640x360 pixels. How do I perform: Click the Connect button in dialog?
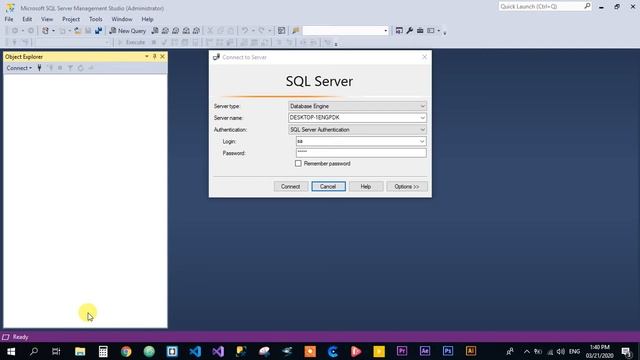290,187
